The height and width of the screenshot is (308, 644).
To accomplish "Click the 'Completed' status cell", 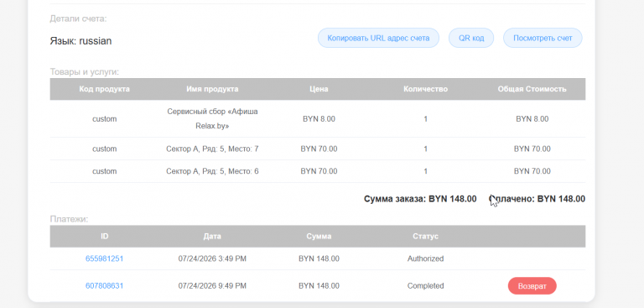I will 425,285.
